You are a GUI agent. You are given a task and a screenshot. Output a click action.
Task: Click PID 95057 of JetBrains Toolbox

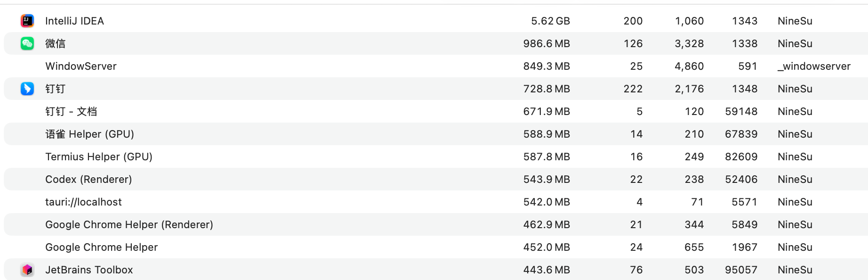741,270
